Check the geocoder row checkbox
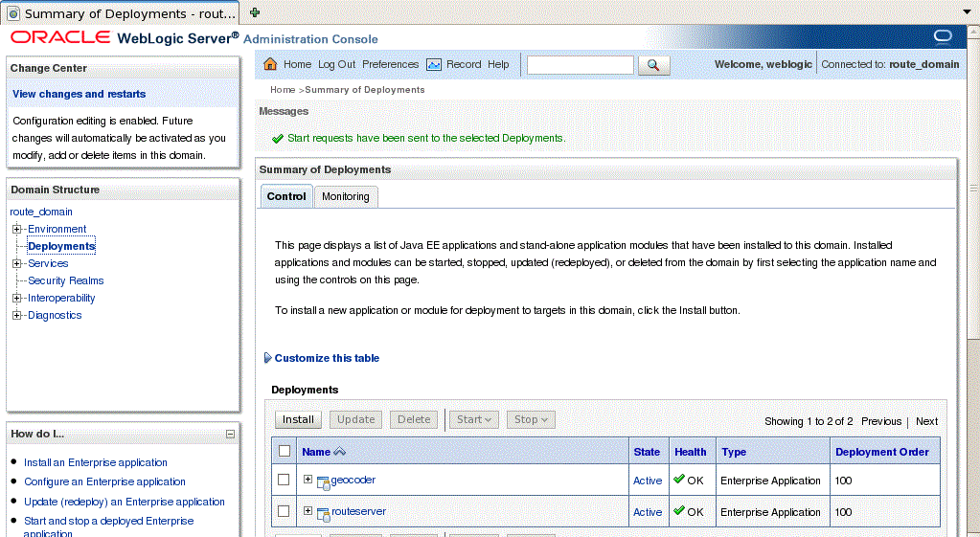 pyautogui.click(x=284, y=480)
